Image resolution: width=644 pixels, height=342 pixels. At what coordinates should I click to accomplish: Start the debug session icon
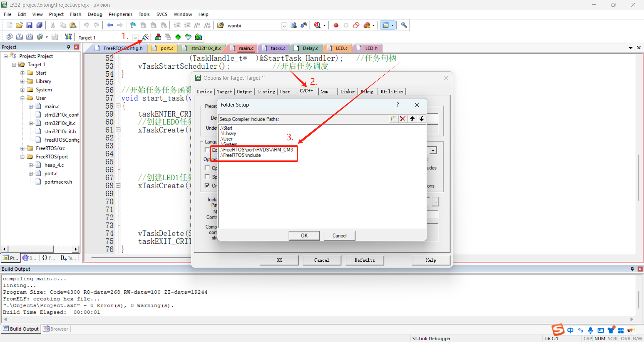pos(317,25)
